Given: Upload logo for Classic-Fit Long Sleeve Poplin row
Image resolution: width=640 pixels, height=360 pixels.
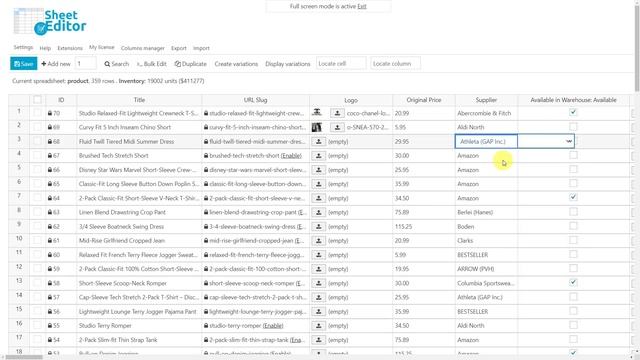Looking at the screenshot, I should [318, 184].
